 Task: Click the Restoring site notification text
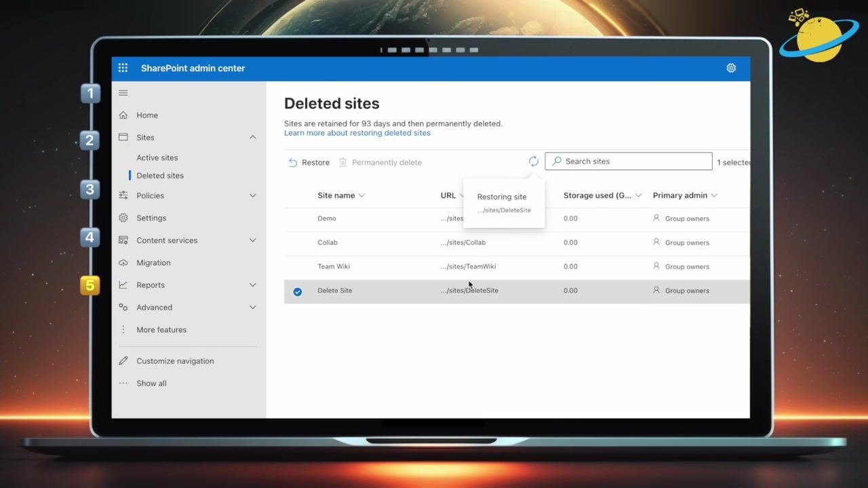point(502,197)
